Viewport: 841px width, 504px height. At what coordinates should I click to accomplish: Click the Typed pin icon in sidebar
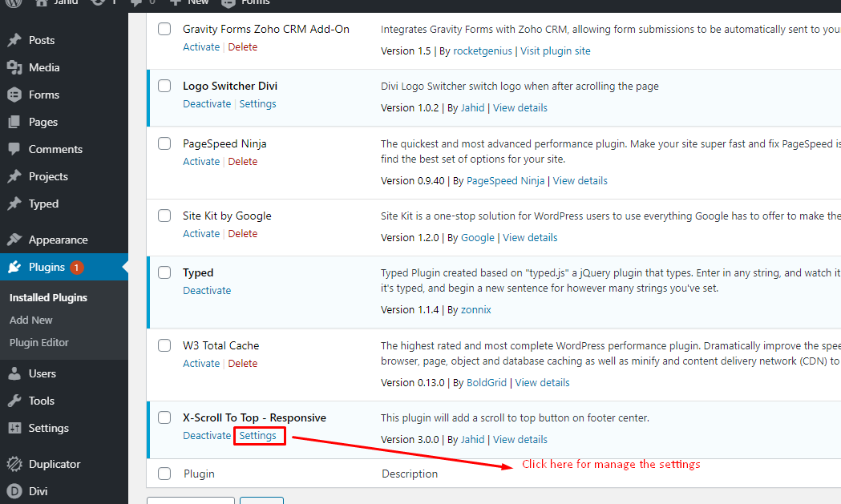14,204
